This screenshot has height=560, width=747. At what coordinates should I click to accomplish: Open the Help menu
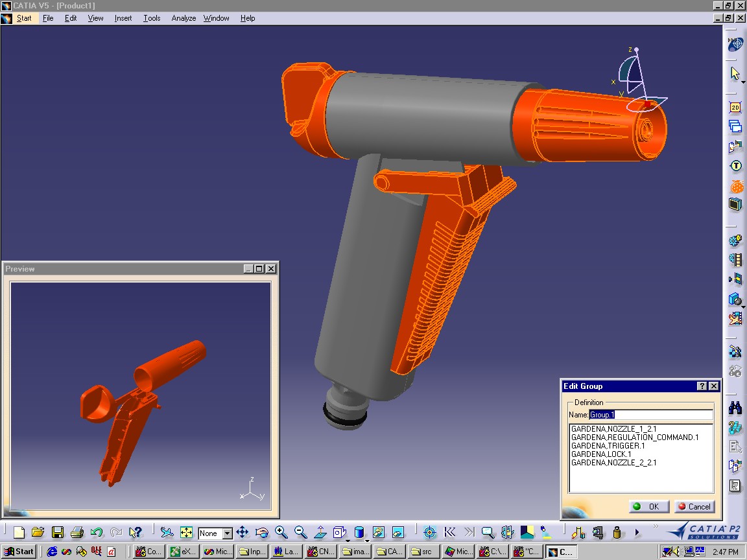(x=248, y=18)
